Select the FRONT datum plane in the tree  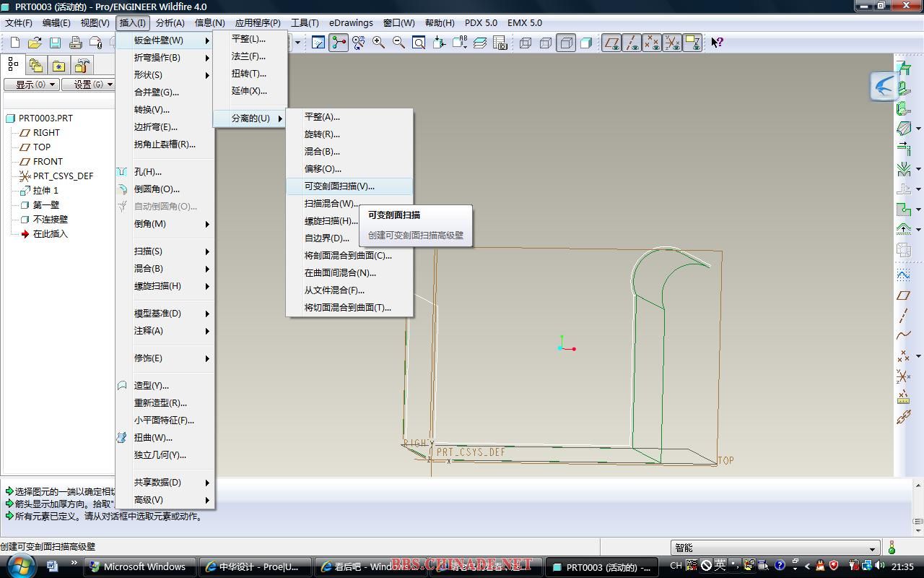(x=48, y=162)
